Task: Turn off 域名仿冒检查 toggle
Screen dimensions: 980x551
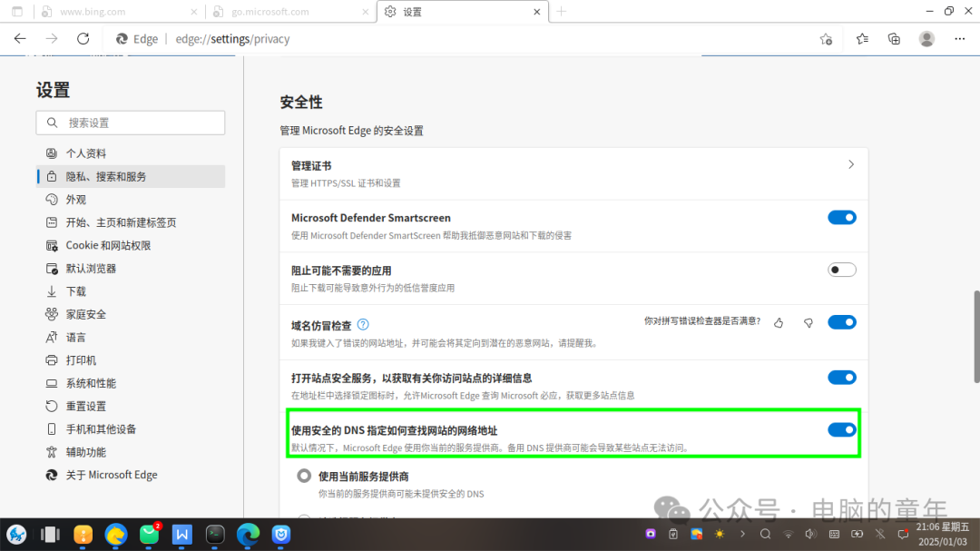Action: pos(842,323)
